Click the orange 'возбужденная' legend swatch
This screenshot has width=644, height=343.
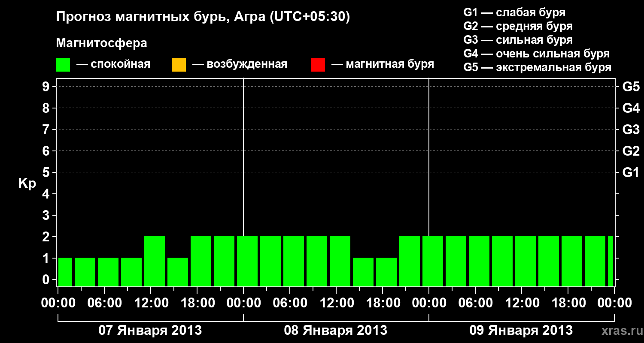click(x=179, y=65)
